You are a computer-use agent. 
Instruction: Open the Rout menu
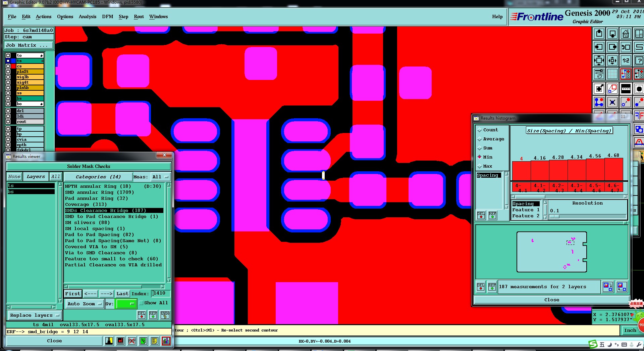tap(139, 17)
